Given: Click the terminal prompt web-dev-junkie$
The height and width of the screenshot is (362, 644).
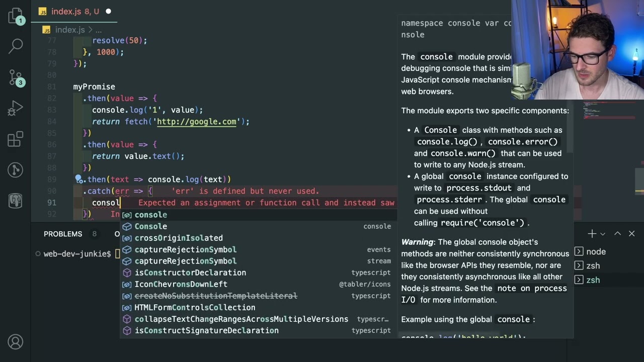Looking at the screenshot, I should [x=77, y=254].
